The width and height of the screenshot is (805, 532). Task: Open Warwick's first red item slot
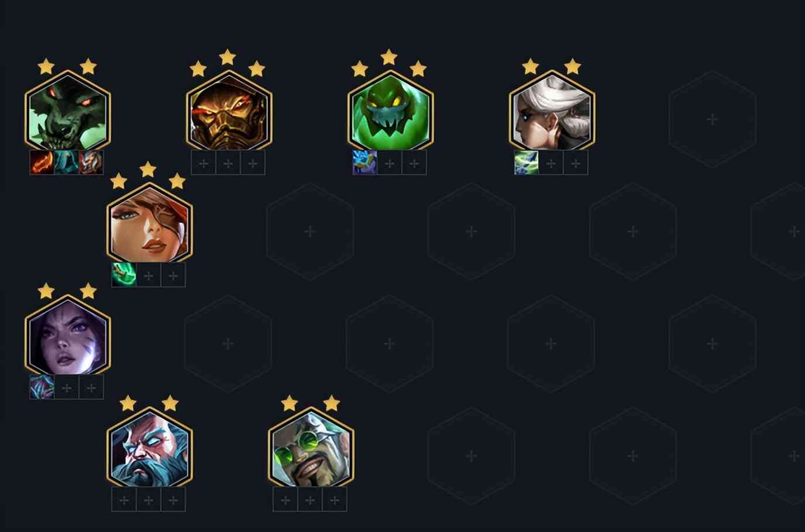coord(42,163)
